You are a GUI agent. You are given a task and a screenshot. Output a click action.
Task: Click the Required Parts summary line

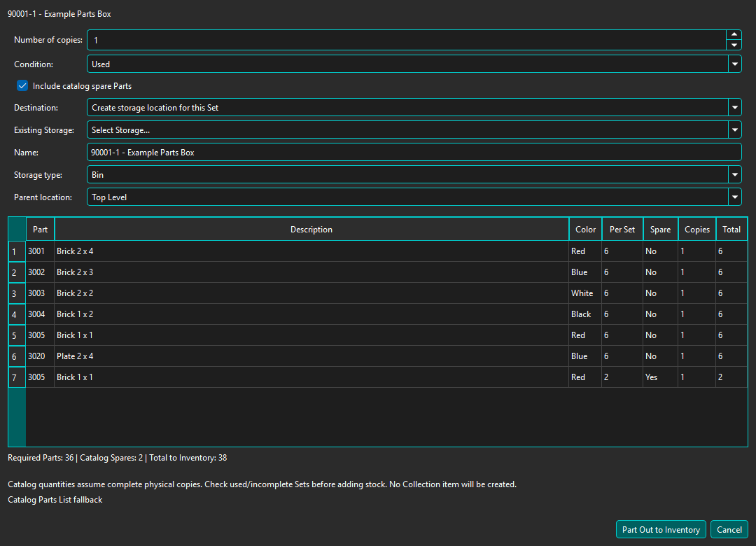(x=117, y=458)
